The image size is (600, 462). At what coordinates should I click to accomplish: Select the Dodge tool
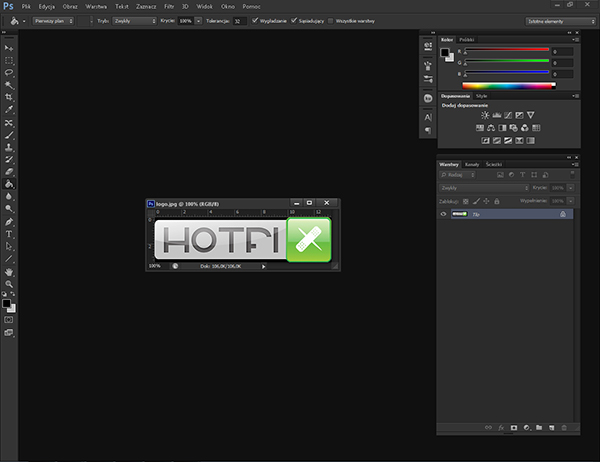pyautogui.click(x=9, y=209)
